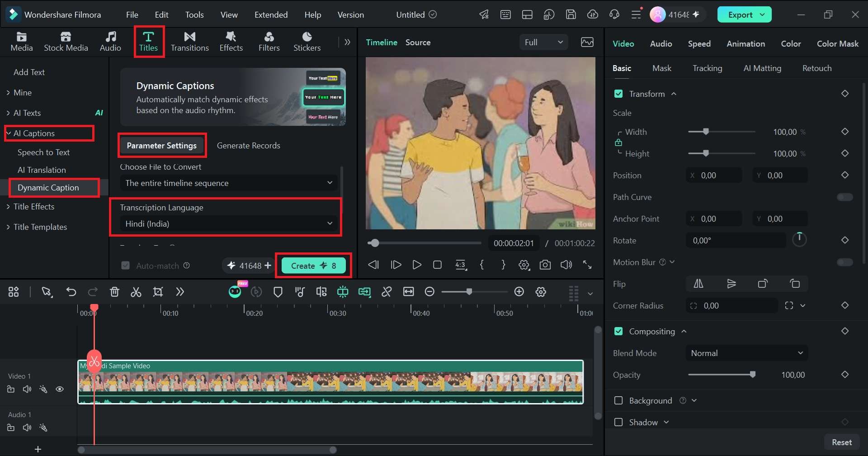The height and width of the screenshot is (456, 868).
Task: Mute the Video 1 track
Action: click(27, 389)
